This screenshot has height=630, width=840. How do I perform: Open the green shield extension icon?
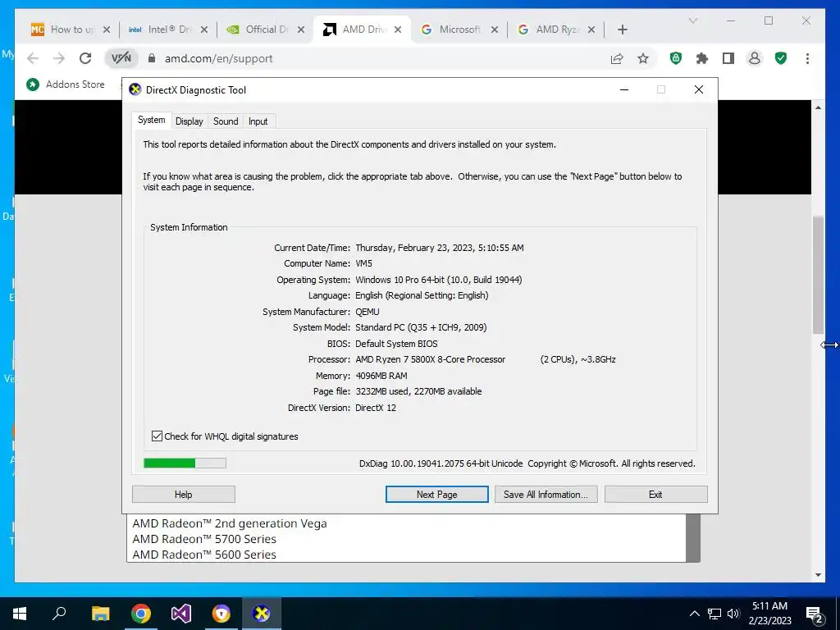676,58
